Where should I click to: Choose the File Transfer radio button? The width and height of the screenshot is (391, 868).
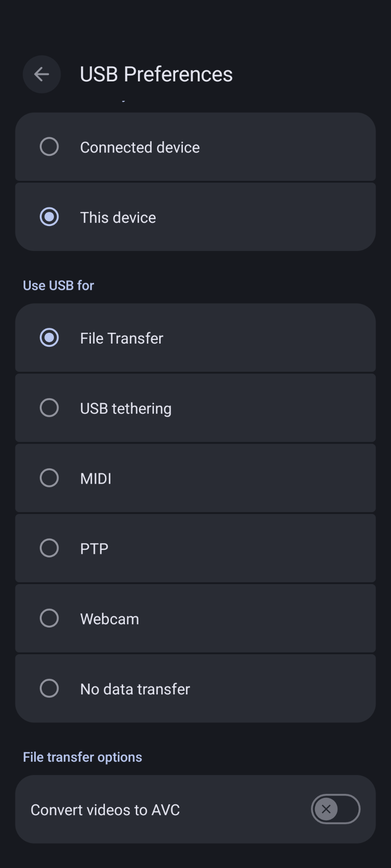(49, 338)
